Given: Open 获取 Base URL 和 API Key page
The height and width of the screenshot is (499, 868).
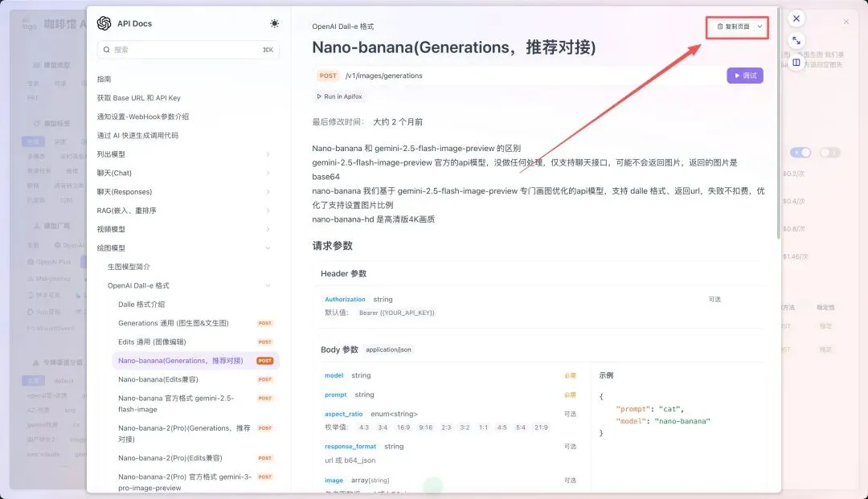Looking at the screenshot, I should pyautogui.click(x=139, y=98).
